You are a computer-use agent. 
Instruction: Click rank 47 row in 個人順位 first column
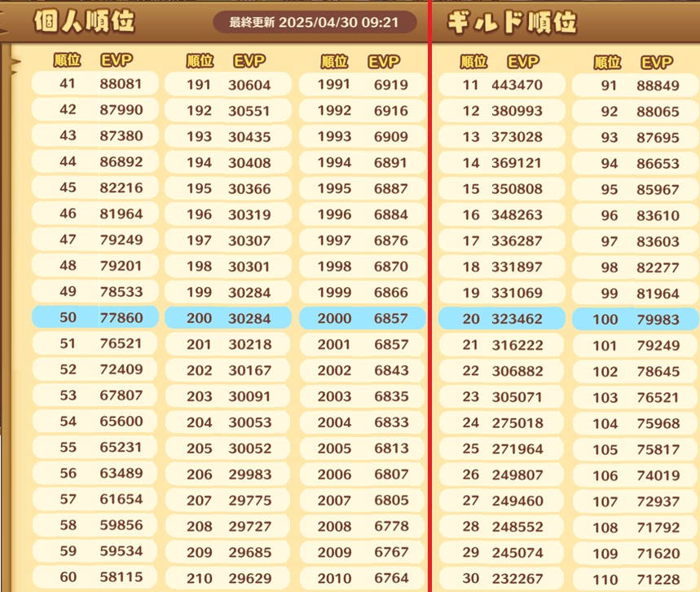95,240
